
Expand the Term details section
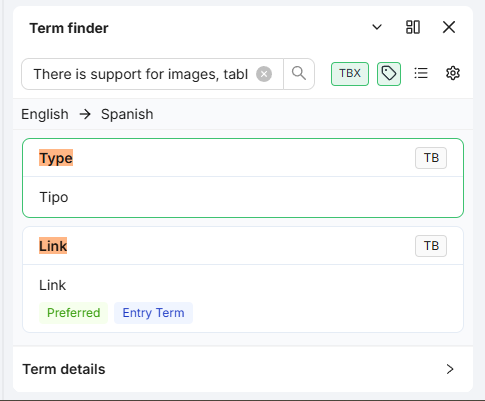click(243, 369)
